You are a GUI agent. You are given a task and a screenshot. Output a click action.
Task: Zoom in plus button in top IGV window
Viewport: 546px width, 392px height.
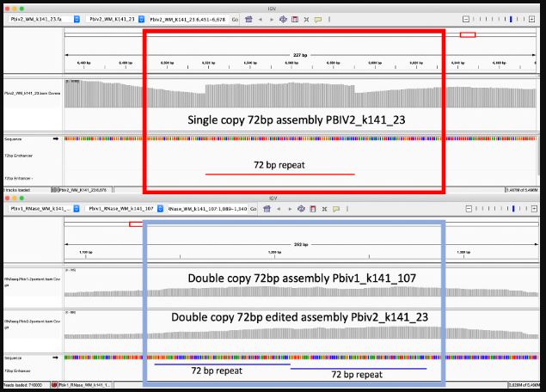[531, 19]
